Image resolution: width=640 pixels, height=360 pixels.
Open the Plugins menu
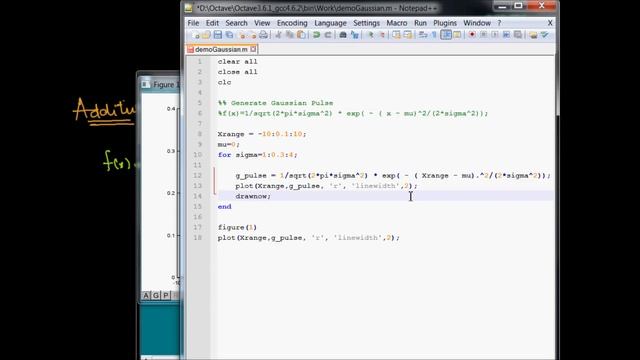tap(445, 23)
